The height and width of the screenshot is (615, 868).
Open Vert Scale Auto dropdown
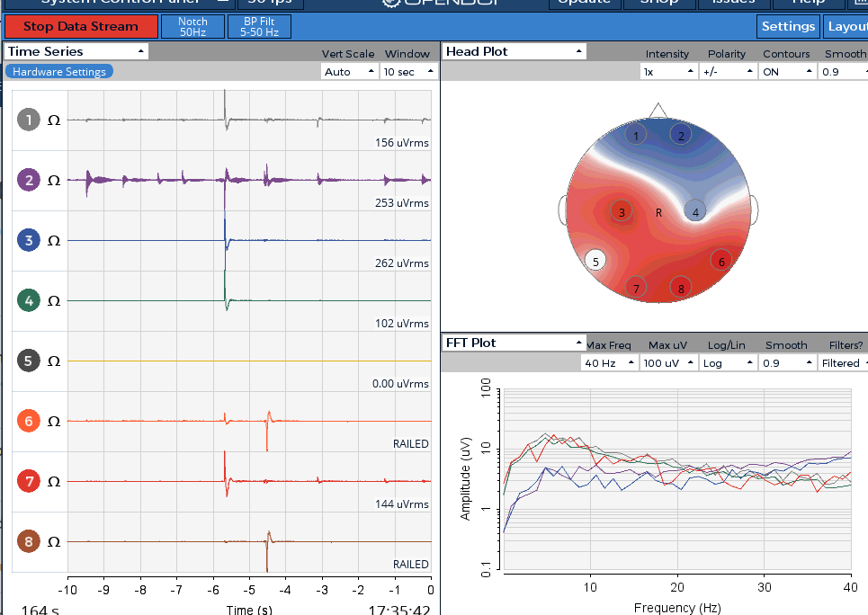coord(349,71)
